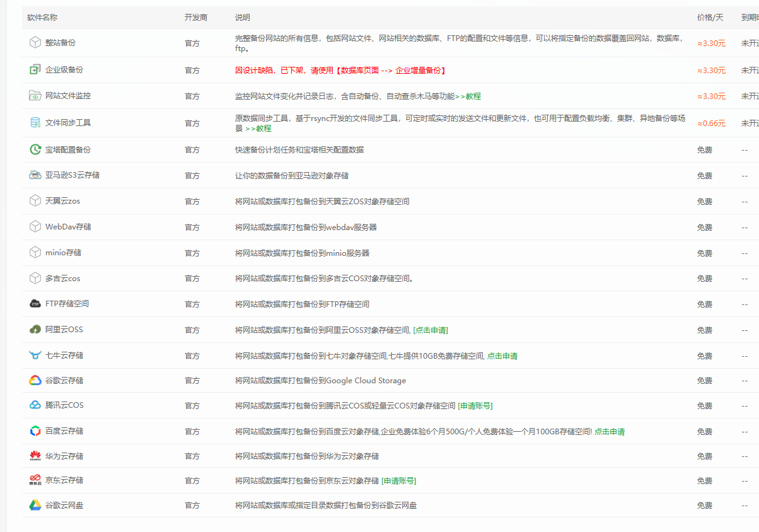Select the 谷歌云存储 name text
Screen dimensions: 759x532
coord(64,381)
